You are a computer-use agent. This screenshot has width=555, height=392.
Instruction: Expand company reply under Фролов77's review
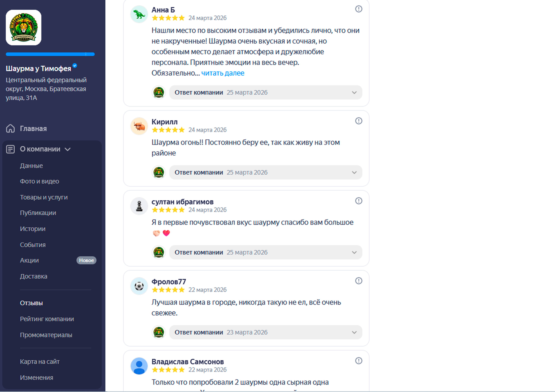tap(354, 332)
